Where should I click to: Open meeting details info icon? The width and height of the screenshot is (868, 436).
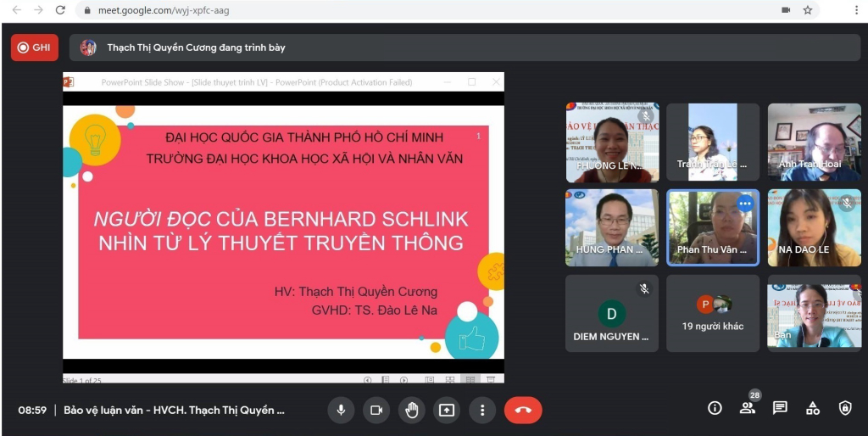(715, 408)
